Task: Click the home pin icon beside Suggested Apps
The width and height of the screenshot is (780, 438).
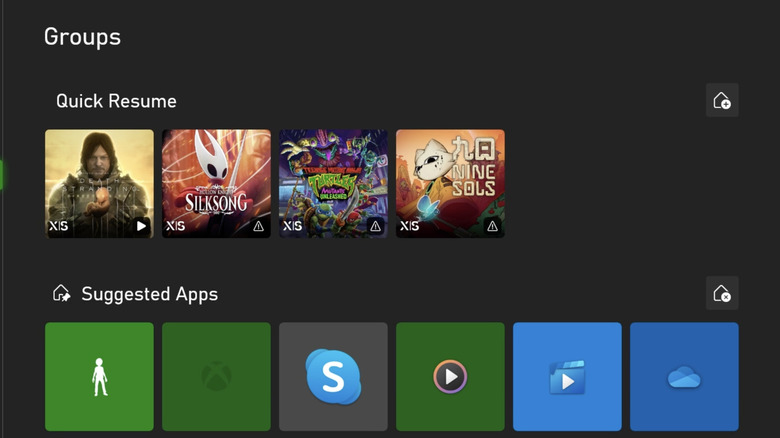Action: (62, 293)
